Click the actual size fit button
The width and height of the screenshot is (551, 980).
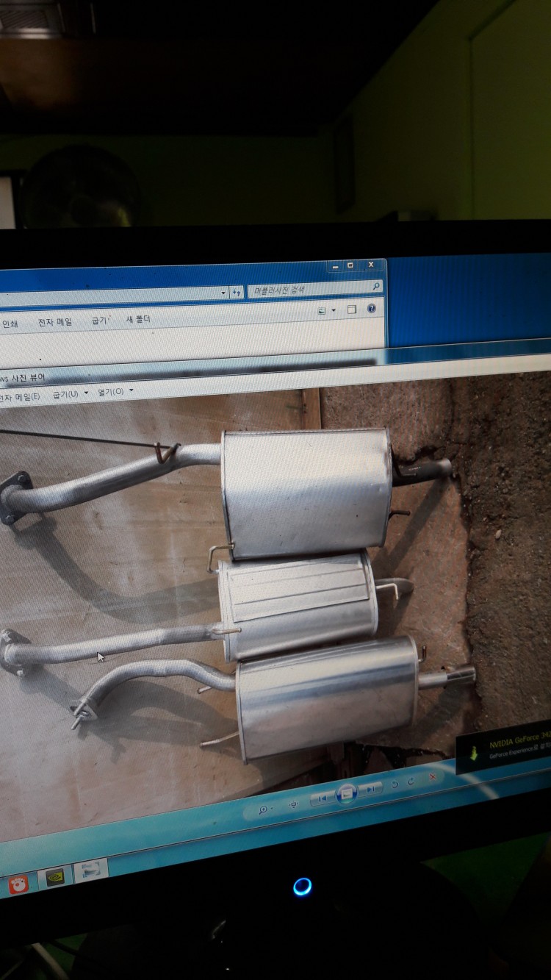tap(294, 805)
